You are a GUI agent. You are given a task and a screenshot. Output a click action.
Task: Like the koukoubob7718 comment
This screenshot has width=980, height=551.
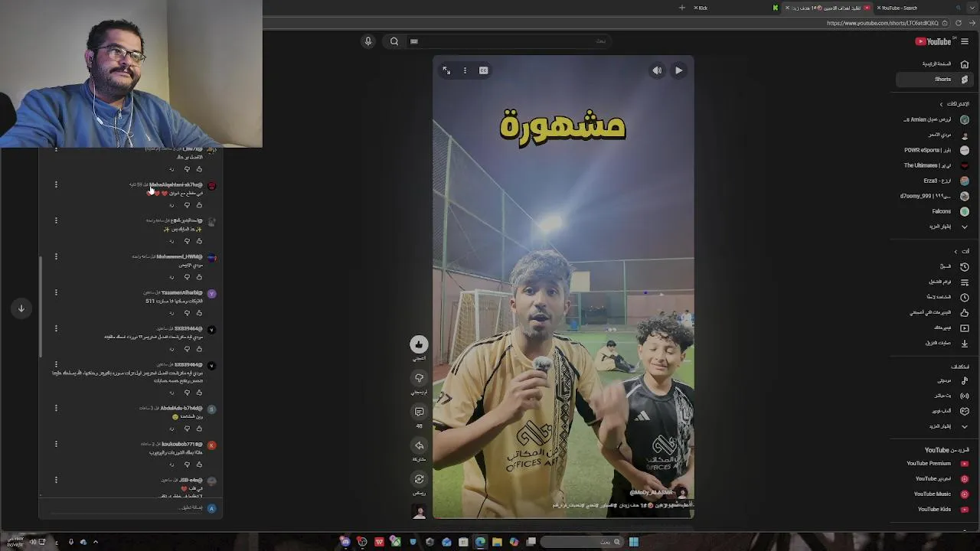[x=199, y=465]
